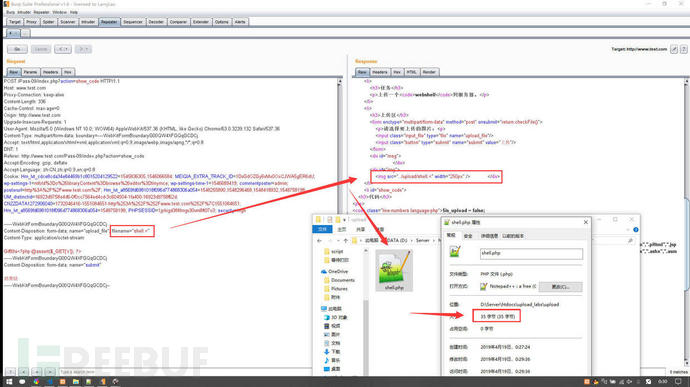The width and height of the screenshot is (690, 387).
Task: Open the Response Render tab
Action: pos(429,72)
